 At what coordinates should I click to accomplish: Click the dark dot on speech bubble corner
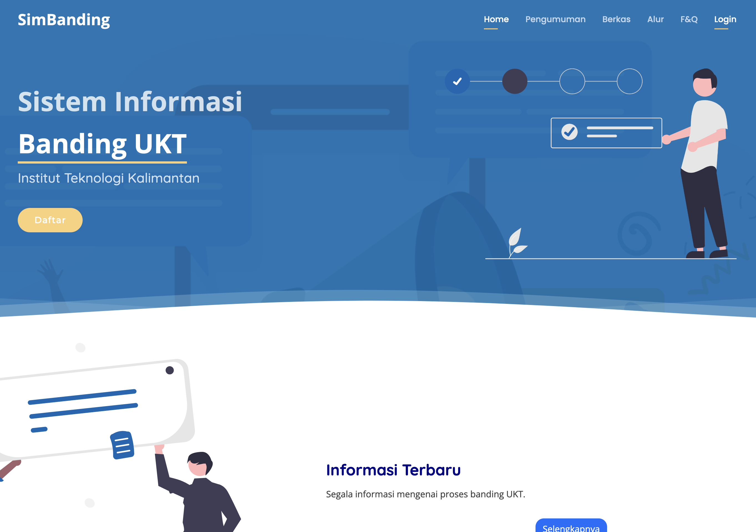(169, 370)
